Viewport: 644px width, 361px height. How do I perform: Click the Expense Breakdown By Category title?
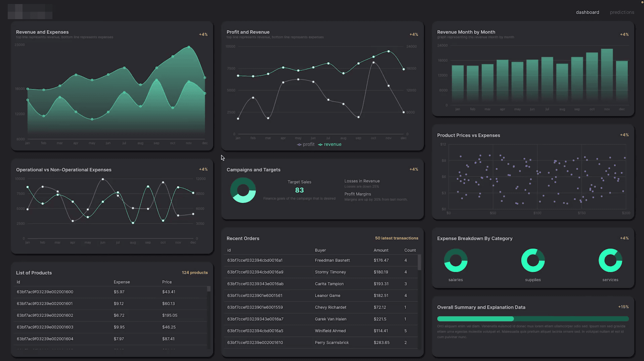[x=474, y=238]
